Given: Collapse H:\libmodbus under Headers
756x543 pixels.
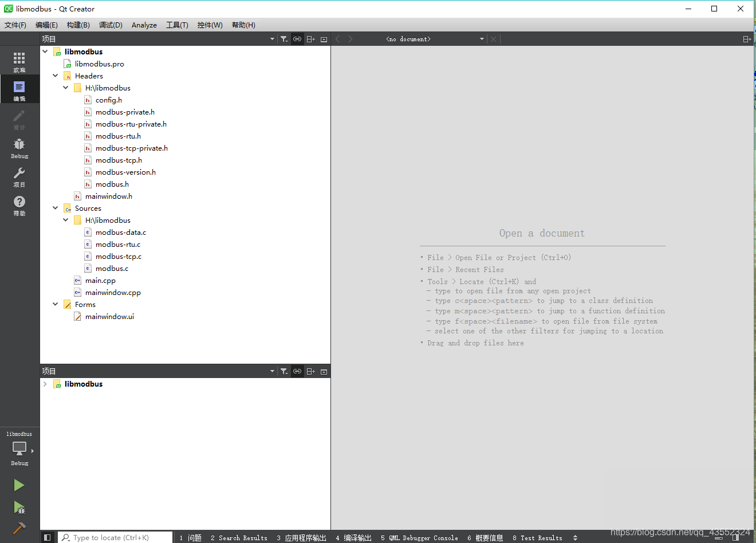Looking at the screenshot, I should click(x=66, y=88).
